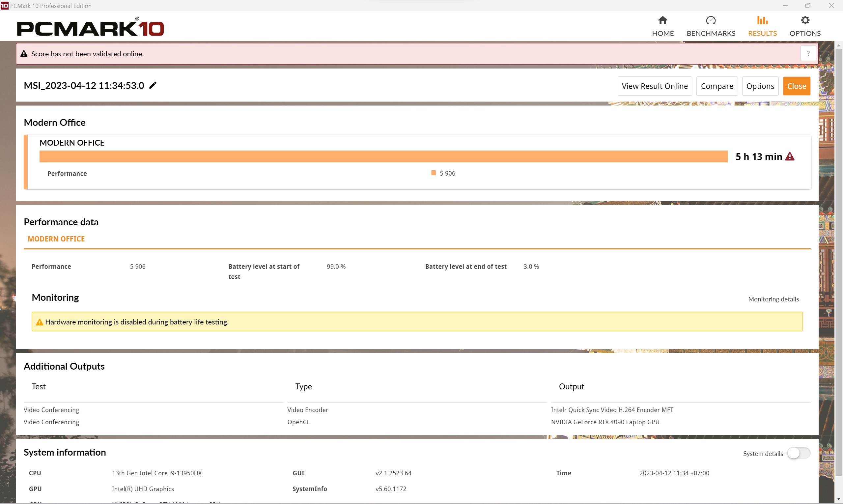
Task: Restore down the PCMark 10 window
Action: pos(808,5)
